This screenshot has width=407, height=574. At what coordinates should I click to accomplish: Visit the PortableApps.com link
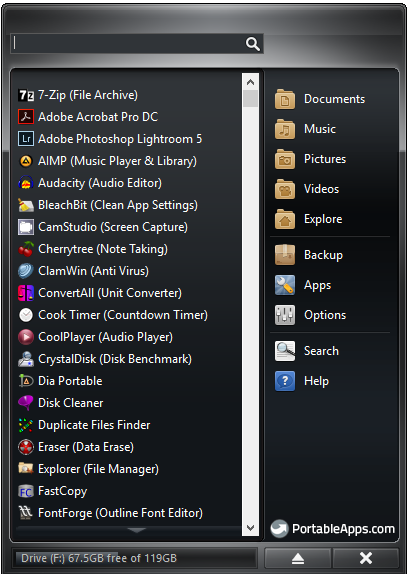tap(333, 529)
